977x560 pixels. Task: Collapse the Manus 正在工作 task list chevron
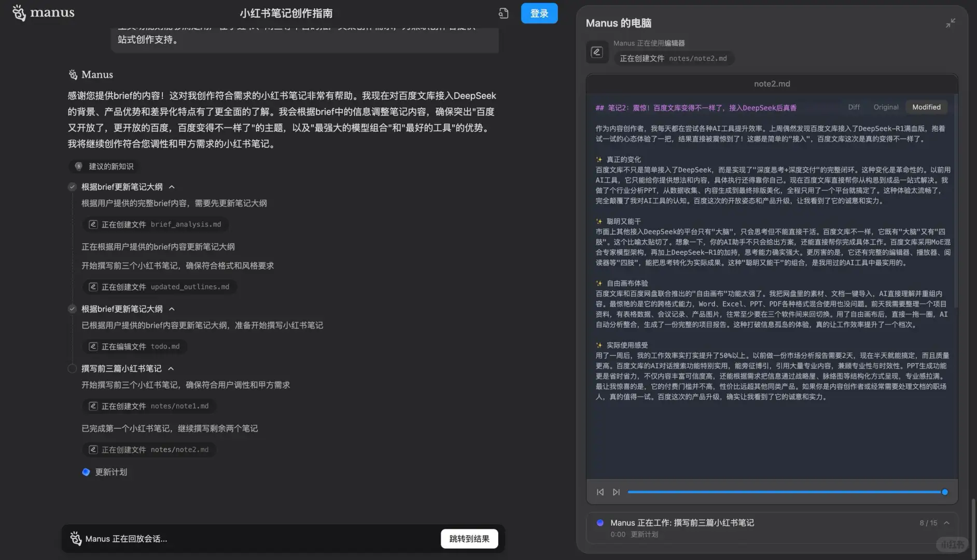point(946,523)
